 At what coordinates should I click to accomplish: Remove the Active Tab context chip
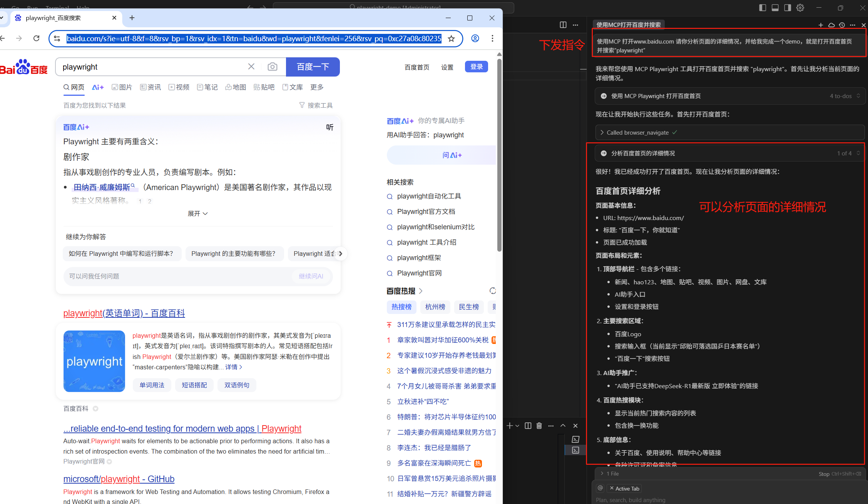pos(612,488)
